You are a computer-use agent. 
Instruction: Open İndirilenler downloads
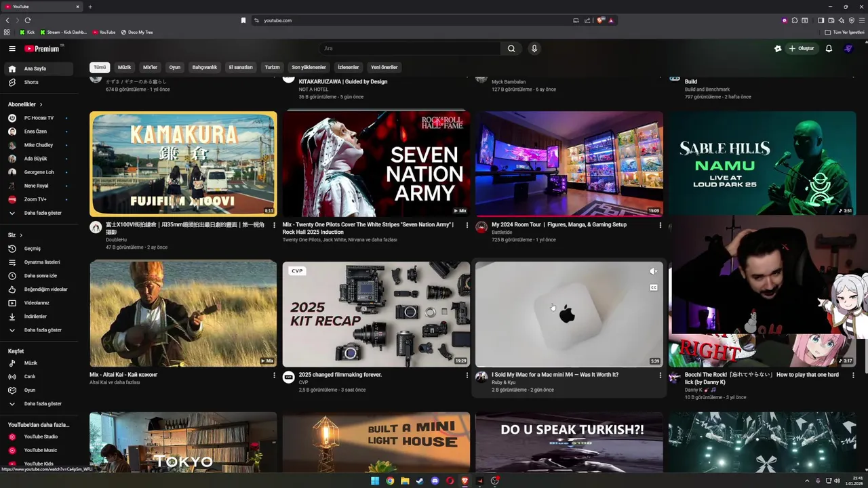(x=39, y=317)
